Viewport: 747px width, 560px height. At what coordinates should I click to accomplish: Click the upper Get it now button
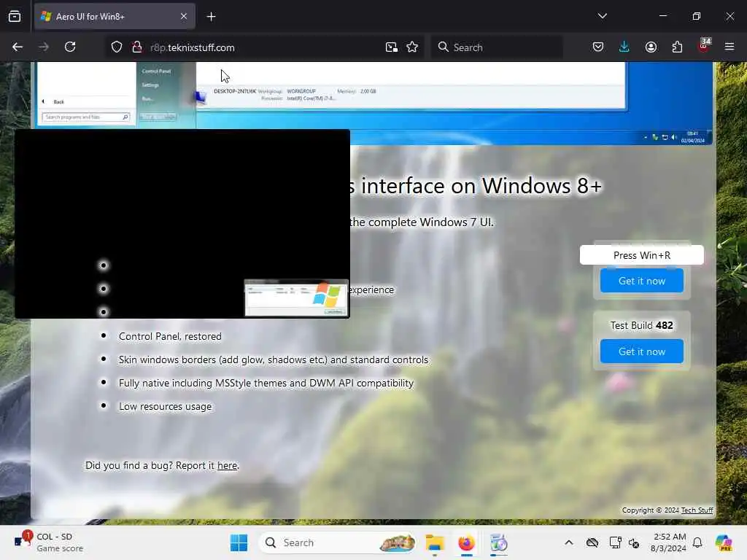(x=642, y=281)
